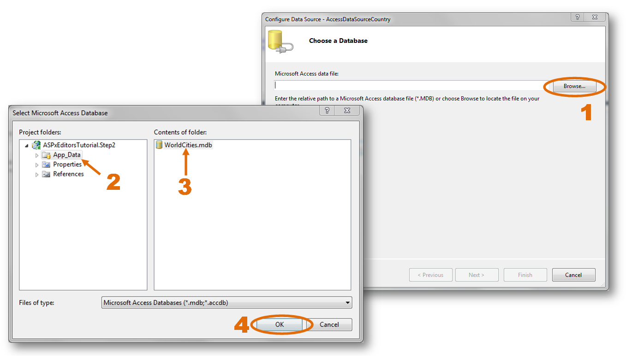Expand the App_Data tree node

(x=37, y=155)
